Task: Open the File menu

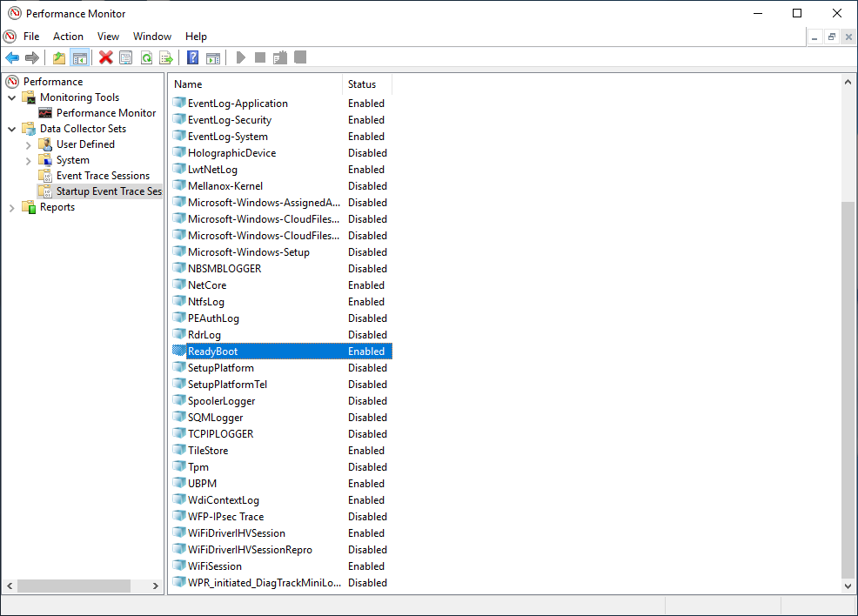Action: 31,36
